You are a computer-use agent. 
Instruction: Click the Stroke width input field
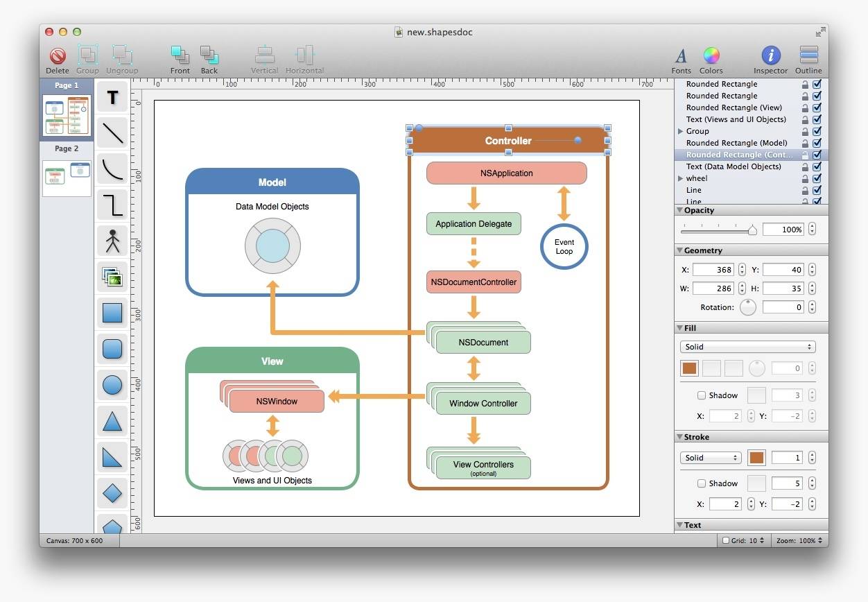(787, 458)
